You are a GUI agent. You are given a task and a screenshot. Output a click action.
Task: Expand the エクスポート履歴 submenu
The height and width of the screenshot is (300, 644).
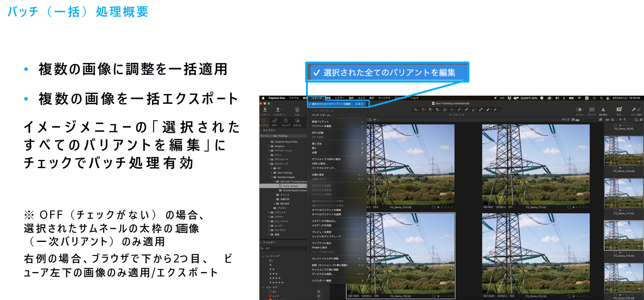pos(337,280)
